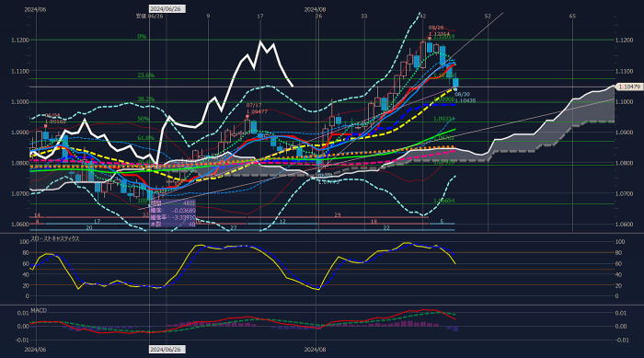Click the 1.1100 label on left price axis
The image size is (644, 358).
[20, 71]
